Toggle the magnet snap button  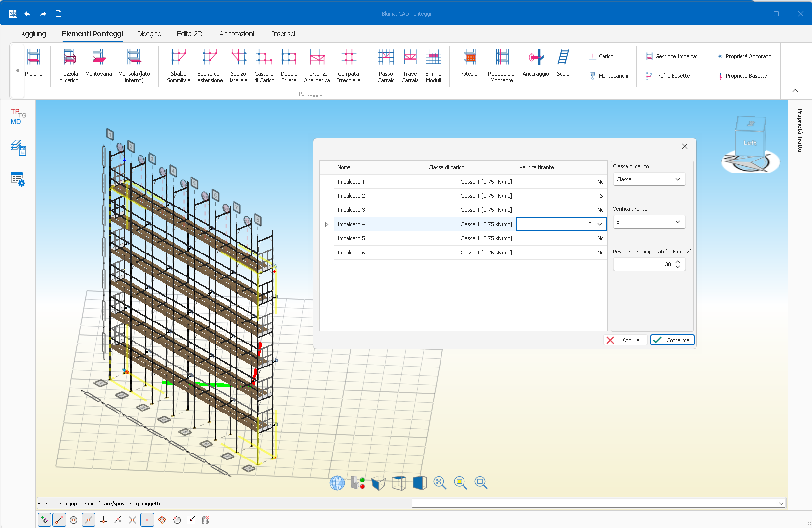click(x=45, y=520)
